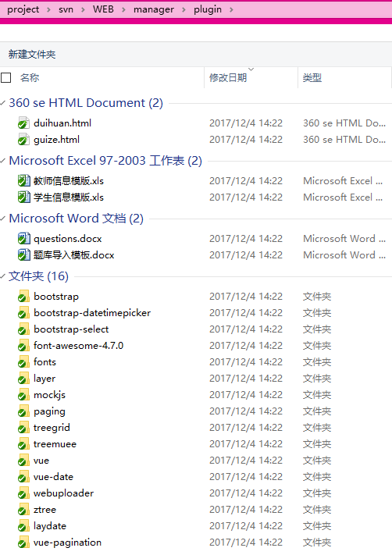Open the dropdown arrow after svn breadcrumb
This screenshot has width=392, height=555.
83,9
